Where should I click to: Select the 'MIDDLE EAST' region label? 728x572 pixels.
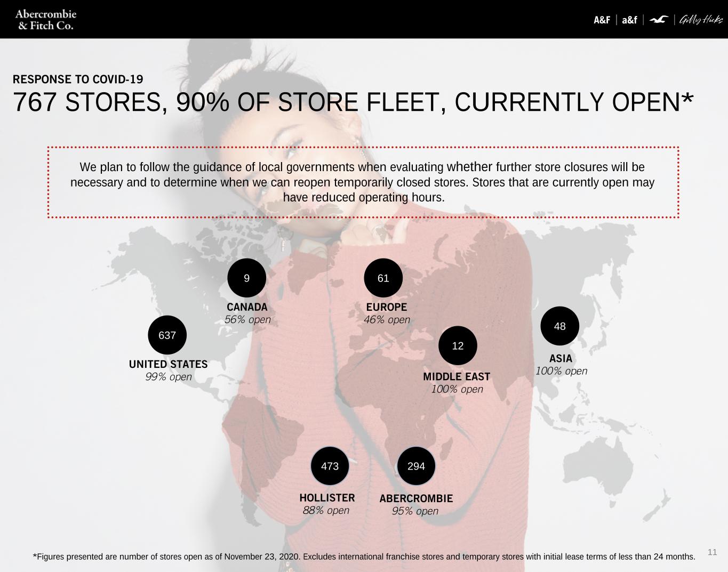pyautogui.click(x=457, y=376)
